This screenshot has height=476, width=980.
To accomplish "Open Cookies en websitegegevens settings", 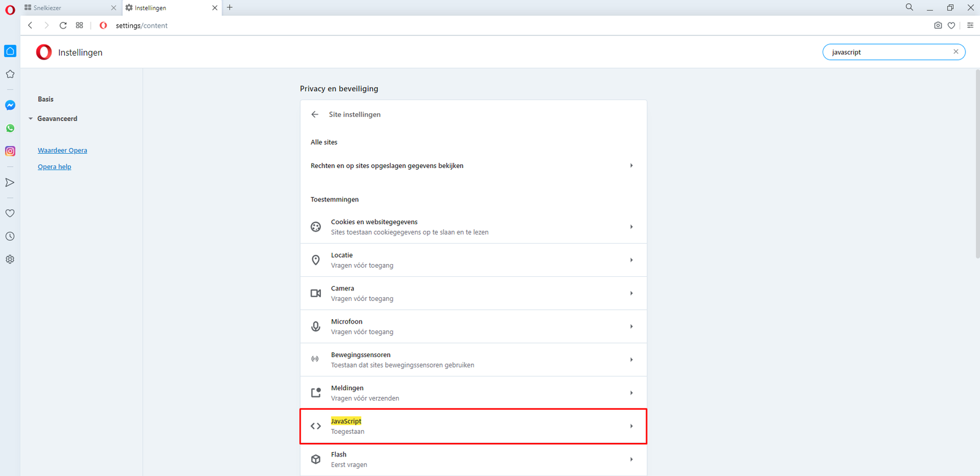I will [473, 227].
